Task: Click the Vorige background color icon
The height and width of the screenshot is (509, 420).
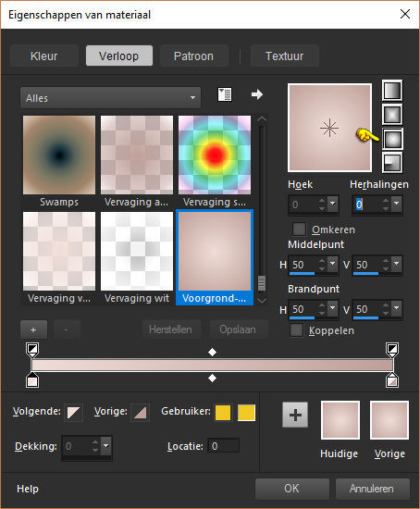Action: [141, 413]
